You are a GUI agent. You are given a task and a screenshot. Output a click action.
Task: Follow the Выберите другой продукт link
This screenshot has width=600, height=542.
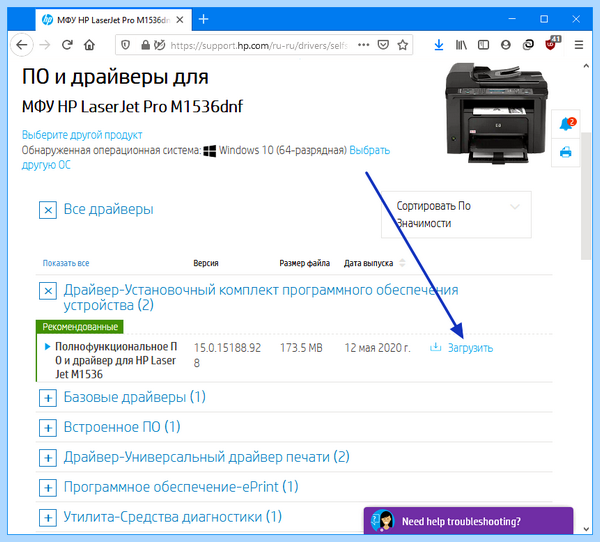[x=82, y=135]
